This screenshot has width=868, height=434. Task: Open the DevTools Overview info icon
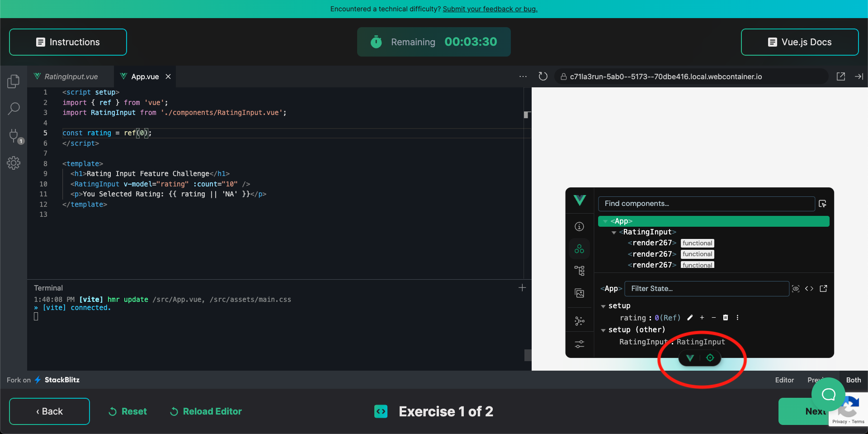point(580,227)
